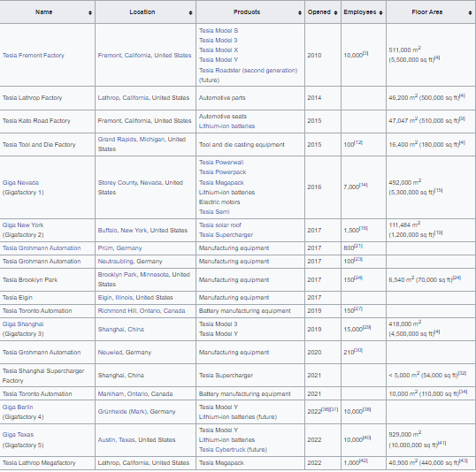This screenshot has width=476, height=472.
Task: Sort the table by Opened year
Action: [x=335, y=12]
